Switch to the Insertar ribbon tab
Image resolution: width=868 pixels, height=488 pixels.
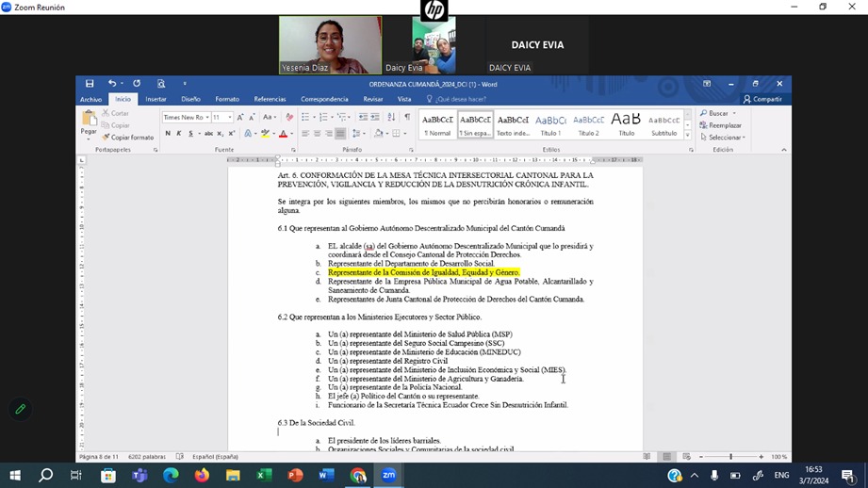[x=156, y=99]
